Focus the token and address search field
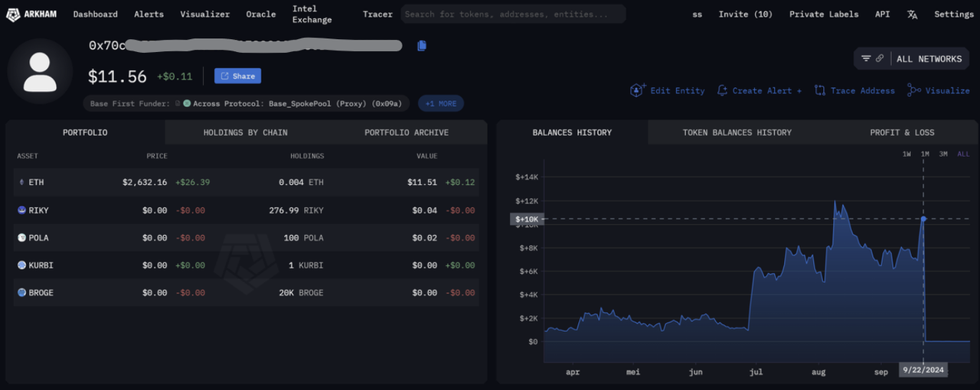Screen dimensions: 980x390 513,14
